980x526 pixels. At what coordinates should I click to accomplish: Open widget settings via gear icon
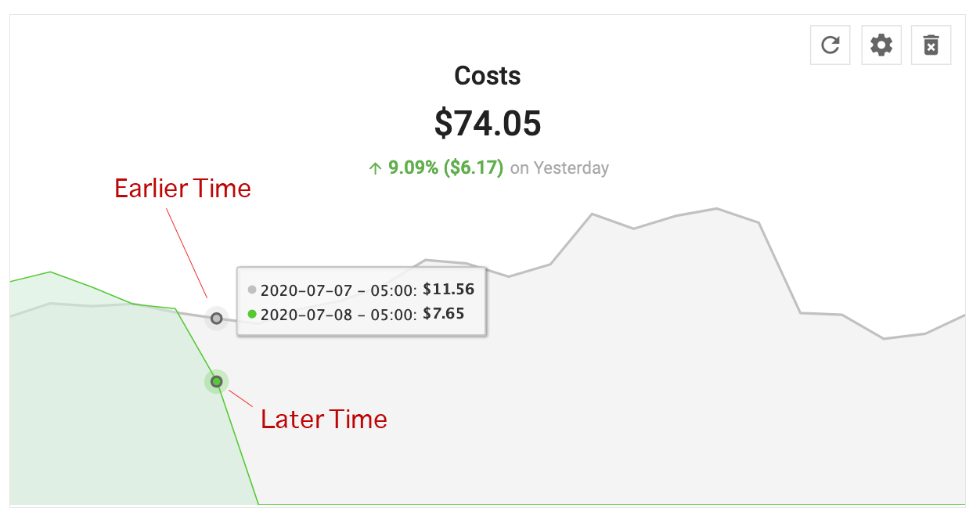coord(881,45)
